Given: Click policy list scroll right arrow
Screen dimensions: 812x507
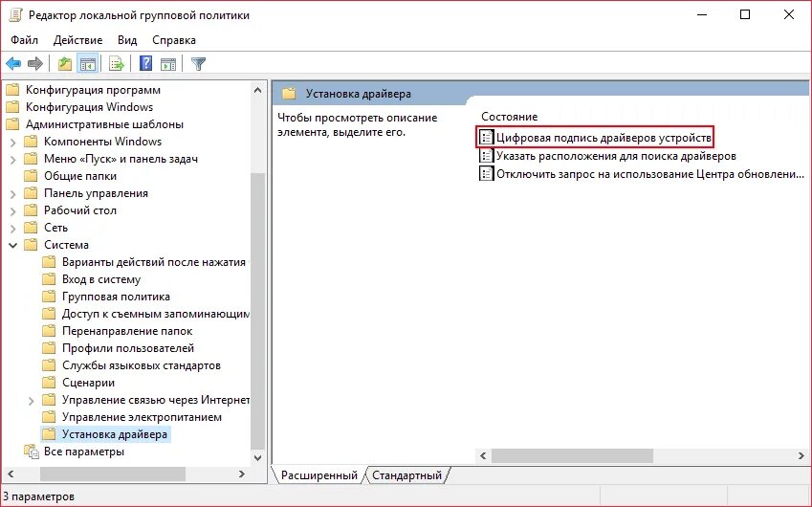Looking at the screenshot, I should (x=801, y=455).
